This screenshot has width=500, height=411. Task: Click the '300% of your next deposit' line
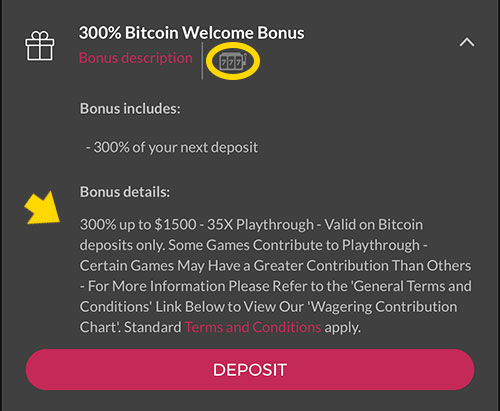pyautogui.click(x=172, y=147)
